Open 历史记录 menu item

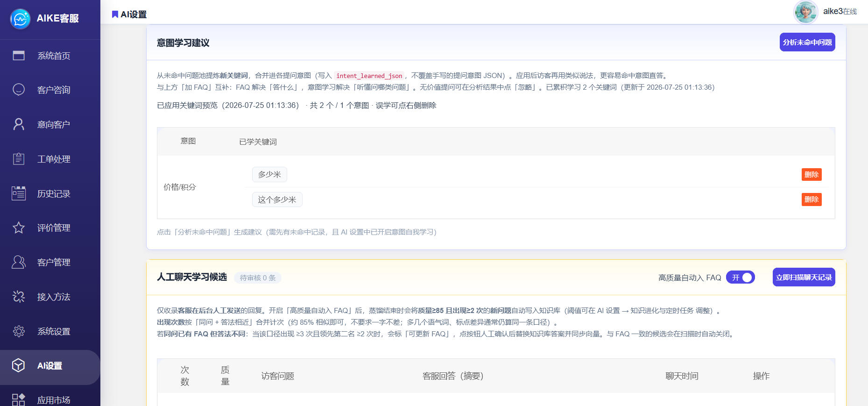pyautogui.click(x=54, y=193)
